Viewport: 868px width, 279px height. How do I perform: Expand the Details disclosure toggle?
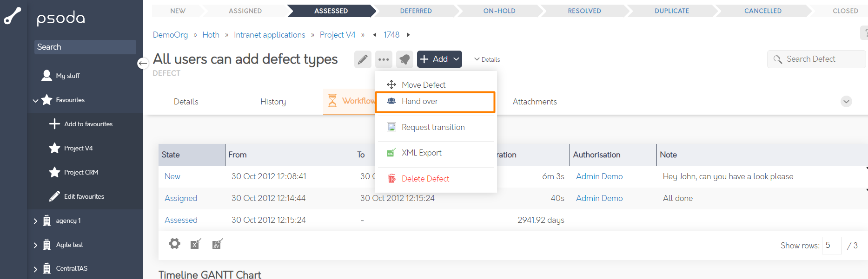tap(487, 59)
